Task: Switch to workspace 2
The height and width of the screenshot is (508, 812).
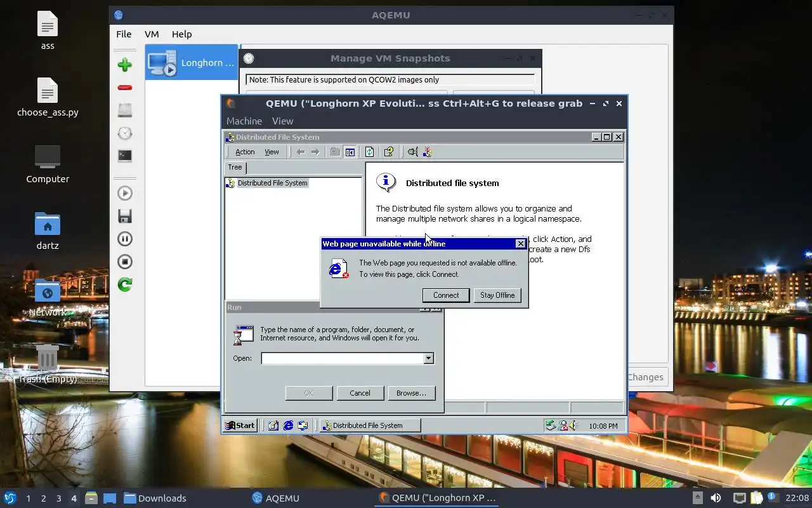Action: point(44,498)
